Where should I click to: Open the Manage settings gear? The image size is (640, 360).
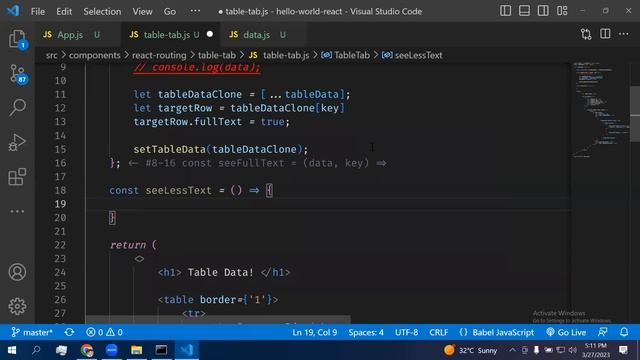coord(17,306)
